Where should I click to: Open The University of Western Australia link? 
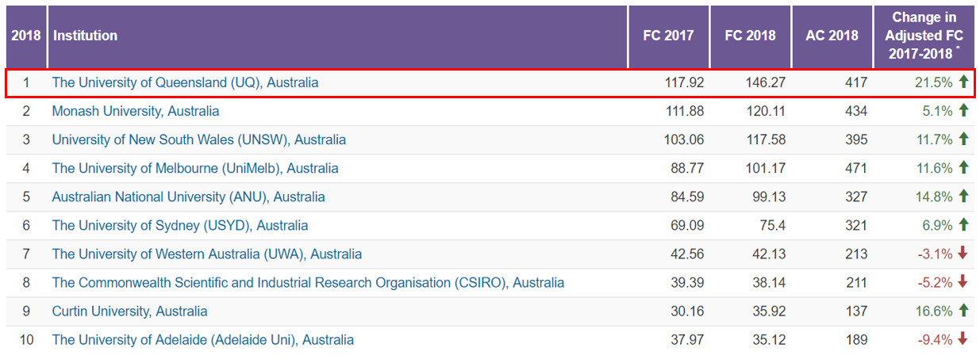(x=206, y=254)
